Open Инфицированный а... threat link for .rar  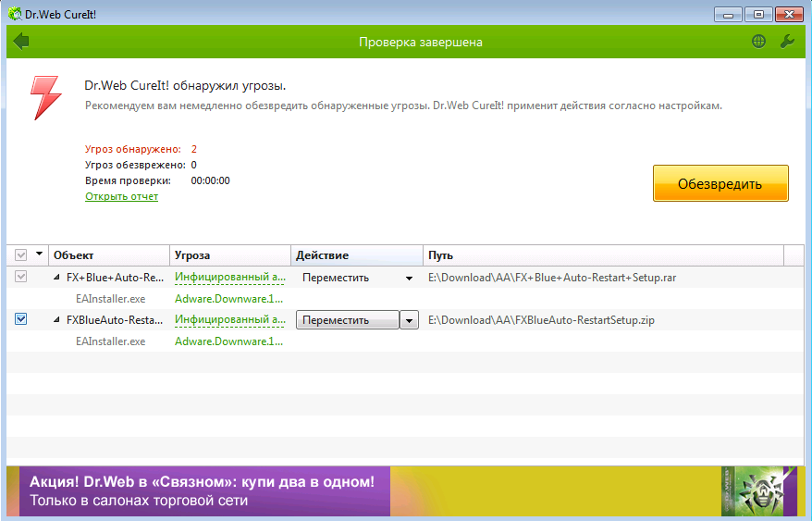(230, 278)
